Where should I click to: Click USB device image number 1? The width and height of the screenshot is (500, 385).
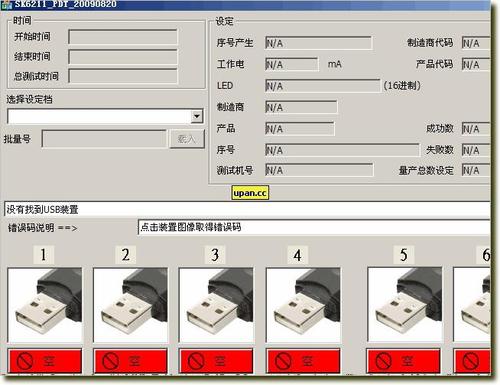coord(45,305)
